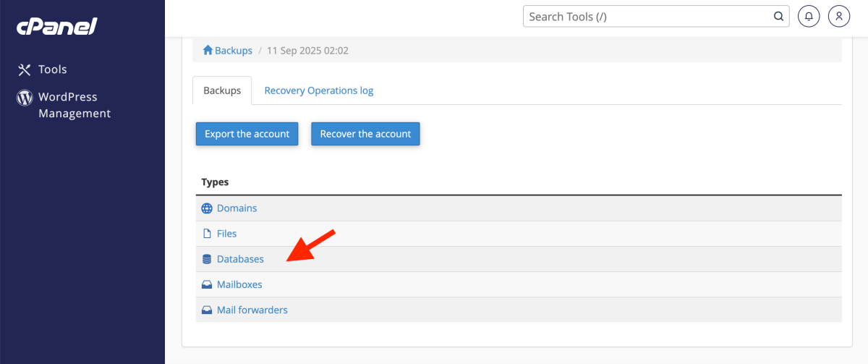The width and height of the screenshot is (868, 364).
Task: Click the Tools wrench icon in sidebar
Action: point(25,69)
